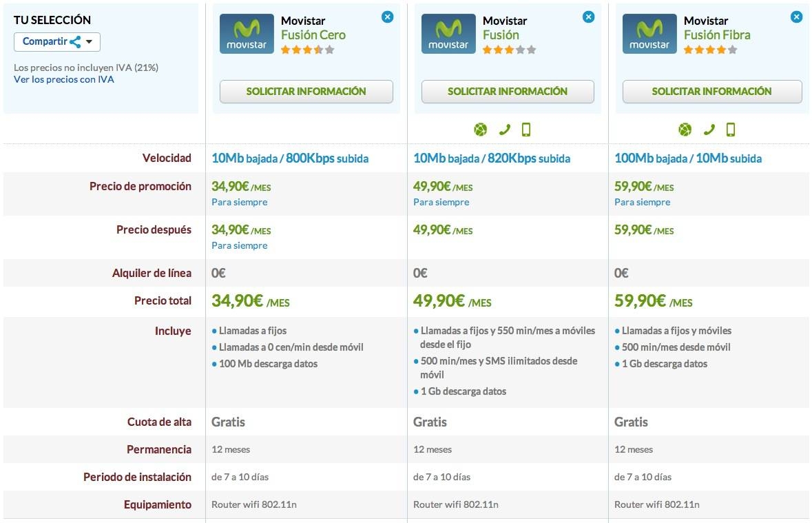Click the mobile device icon under Fusión
Viewport: 812px width, 523px height.
click(x=526, y=130)
